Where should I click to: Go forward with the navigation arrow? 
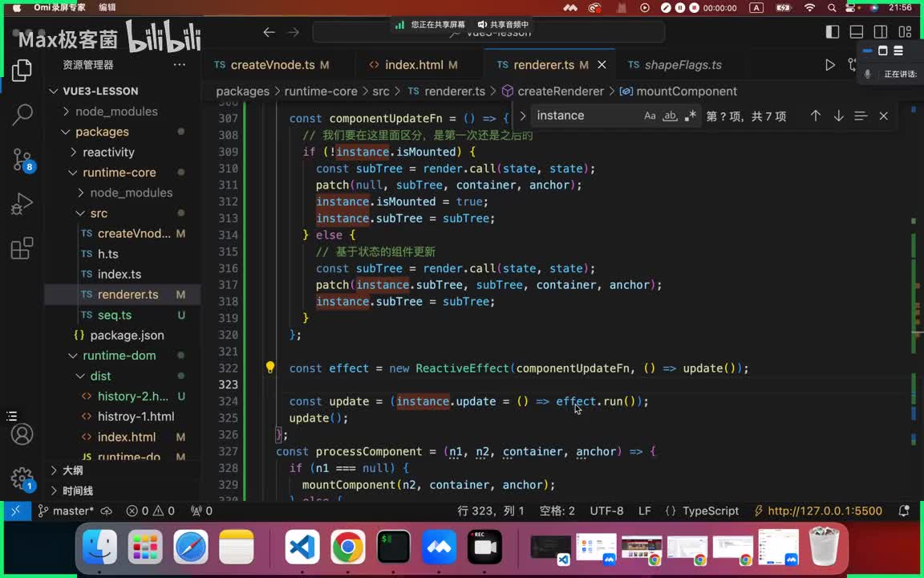coord(294,32)
